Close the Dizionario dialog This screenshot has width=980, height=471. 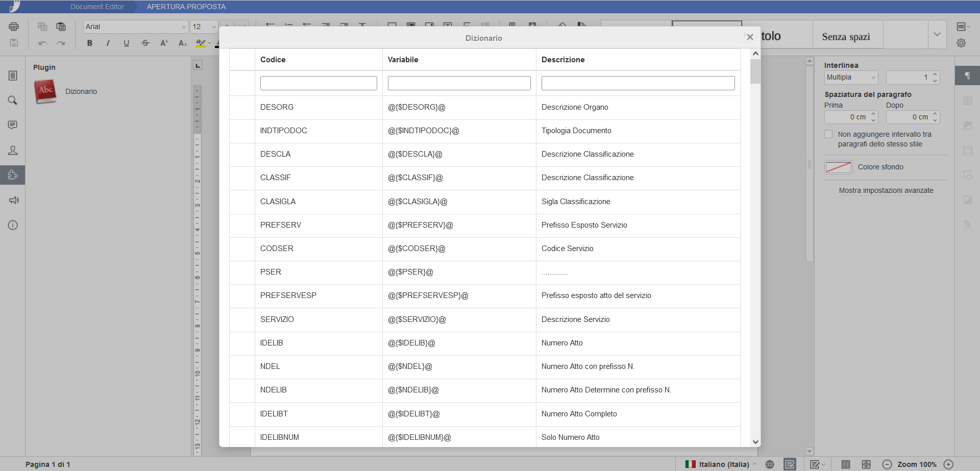749,37
